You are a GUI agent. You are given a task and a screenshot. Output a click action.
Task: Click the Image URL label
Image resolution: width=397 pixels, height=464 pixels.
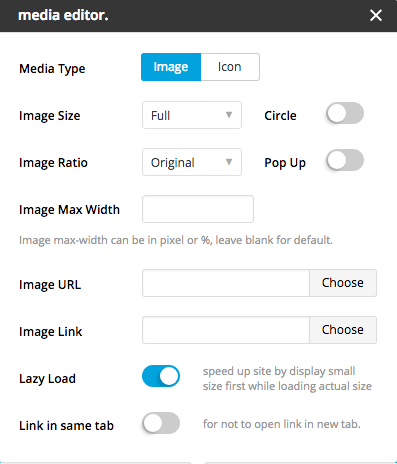click(50, 285)
